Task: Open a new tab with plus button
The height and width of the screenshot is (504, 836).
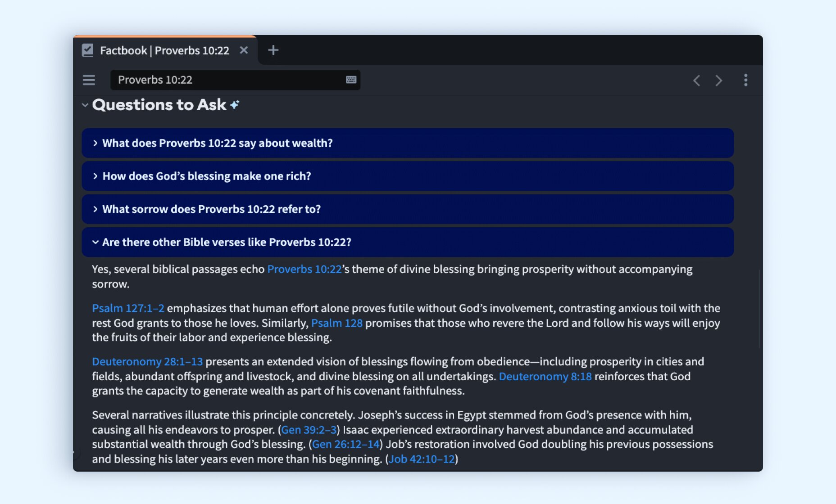Action: coord(273,50)
